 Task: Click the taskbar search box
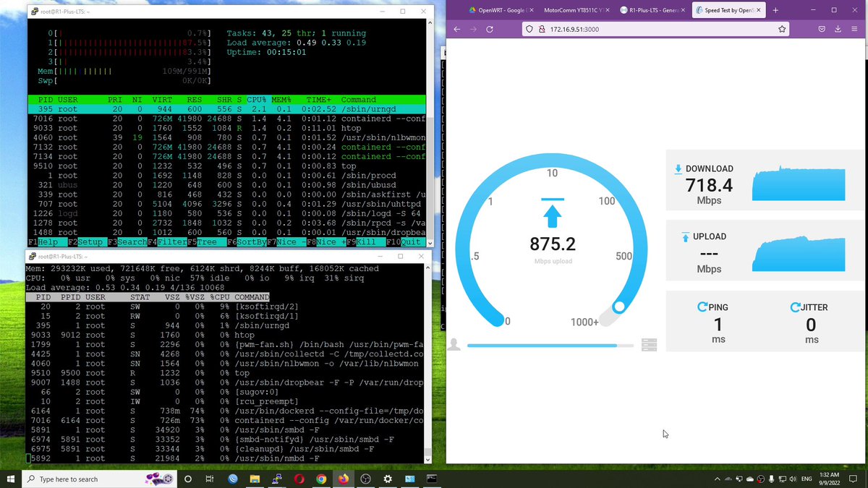(x=100, y=479)
